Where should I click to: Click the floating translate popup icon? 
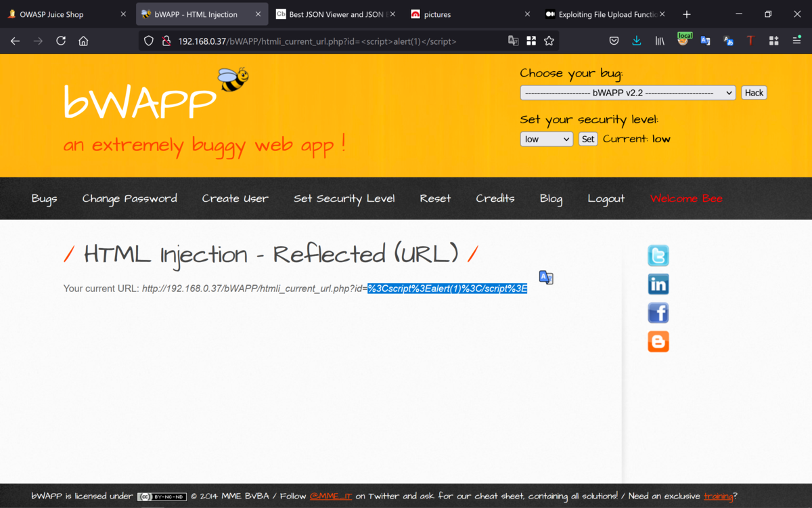point(546,277)
